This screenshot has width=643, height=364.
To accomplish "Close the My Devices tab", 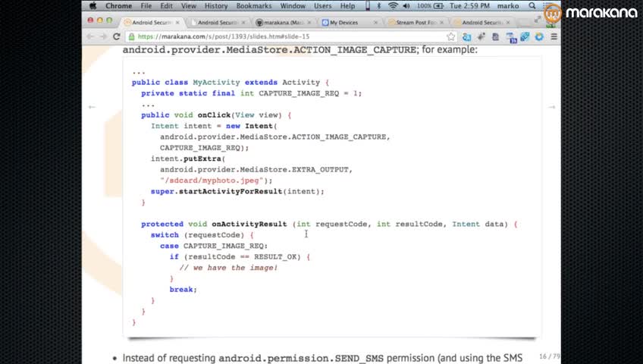I will [x=375, y=23].
